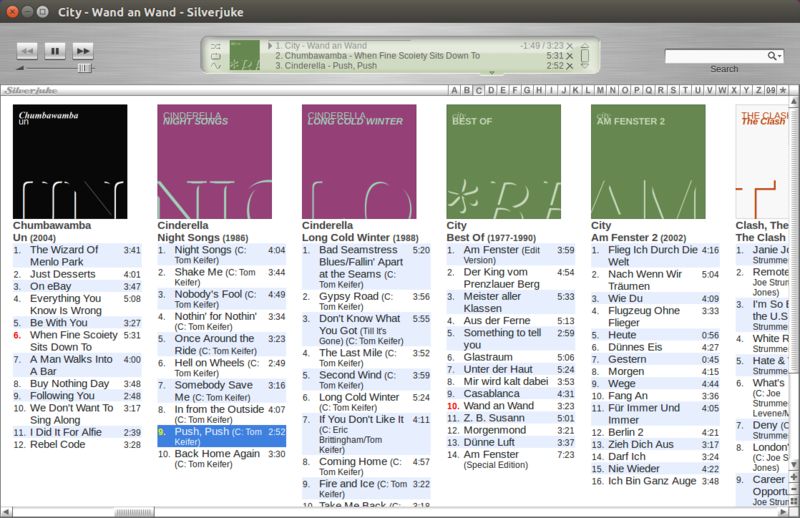800x518 pixels.
Task: Jump to the 09 index section
Action: pyautogui.click(x=770, y=90)
